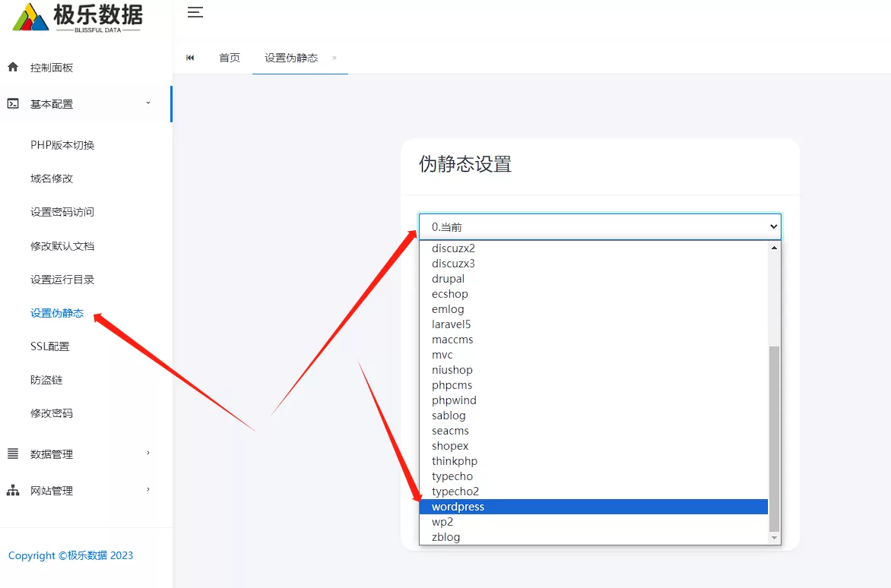This screenshot has height=588, width=891.
Task: Select the highlighted wordpress option
Action: point(594,507)
